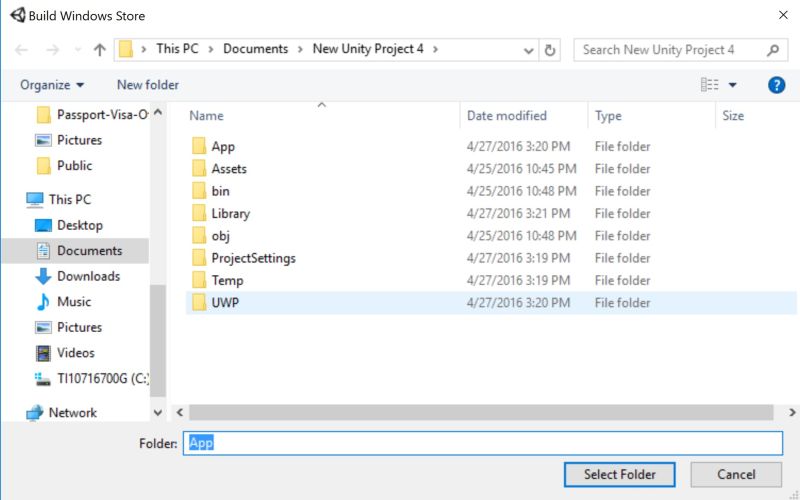
Task: Select the bin folder icon
Action: [199, 191]
